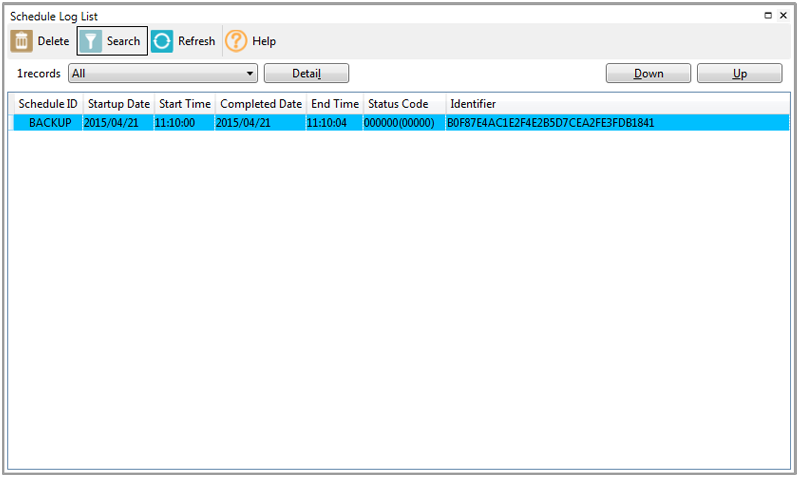Open Help via the question mark icon
This screenshot has height=479, width=800.
point(236,41)
